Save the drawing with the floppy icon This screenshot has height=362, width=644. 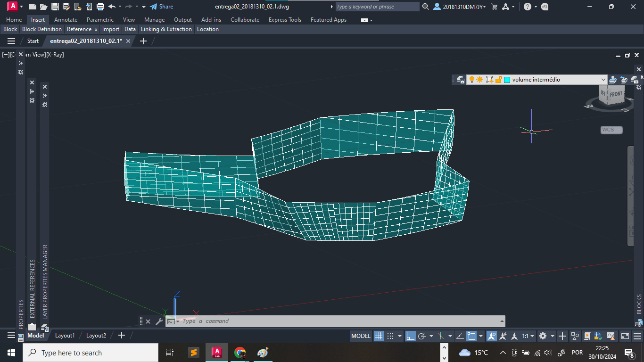[55, 7]
